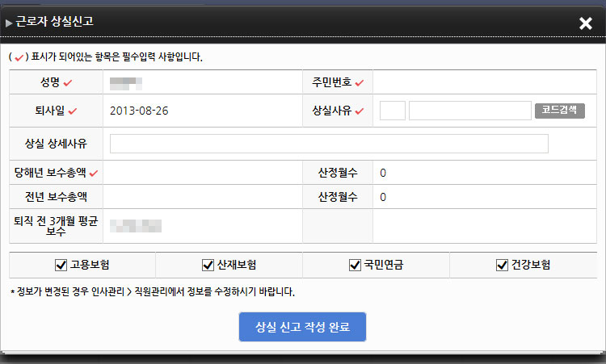This screenshot has width=606, height=364.
Task: Click the triangle icon beside 근로자 상실신고 title
Action: pos(9,23)
